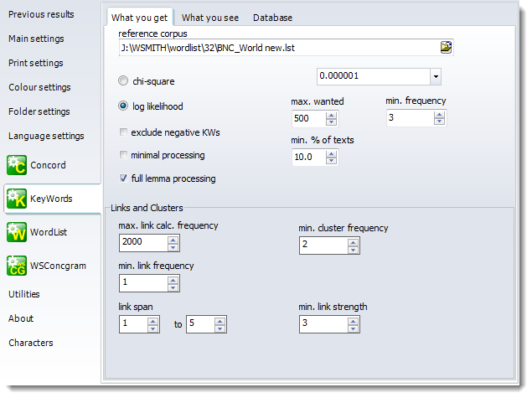Image resolution: width=532 pixels, height=398 pixels.
Task: Open Previous results in the sidebar
Action: (x=41, y=14)
